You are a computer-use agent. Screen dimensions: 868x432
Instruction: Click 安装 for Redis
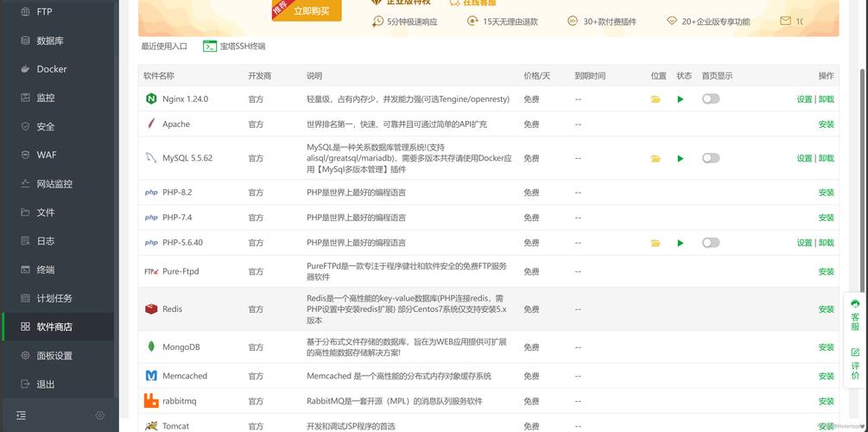click(827, 309)
